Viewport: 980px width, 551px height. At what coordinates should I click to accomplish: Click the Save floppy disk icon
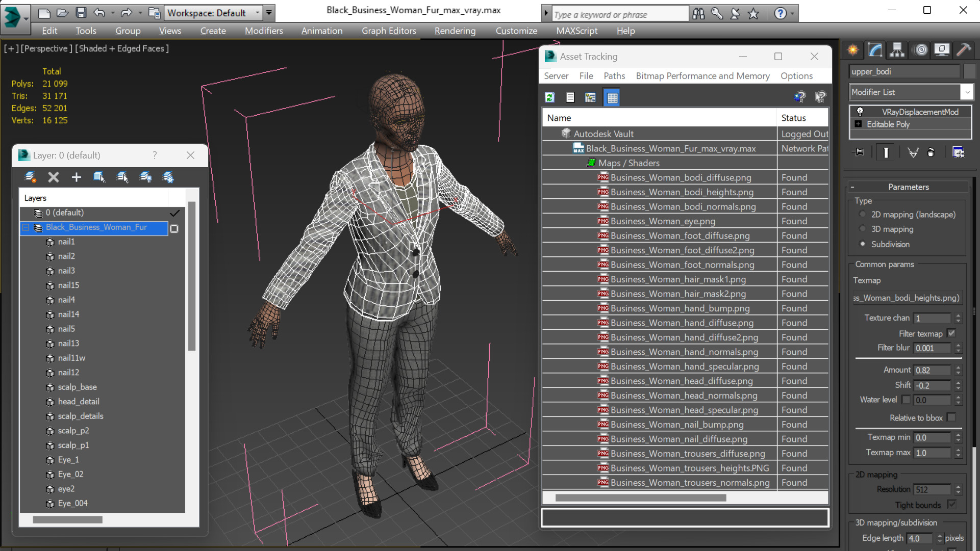81,13
